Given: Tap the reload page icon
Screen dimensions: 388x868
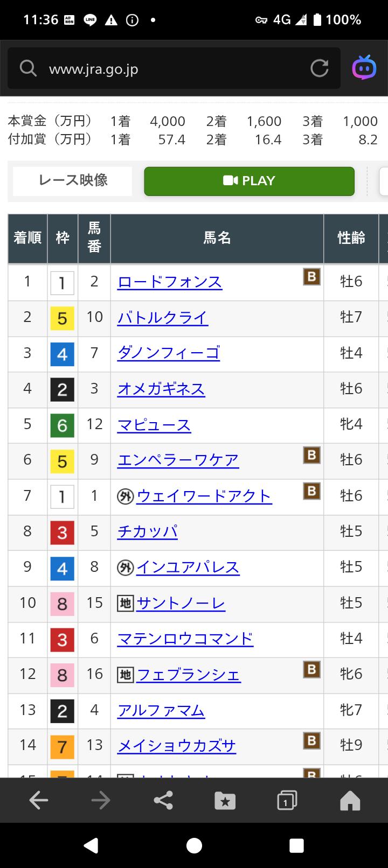Looking at the screenshot, I should coord(319,68).
